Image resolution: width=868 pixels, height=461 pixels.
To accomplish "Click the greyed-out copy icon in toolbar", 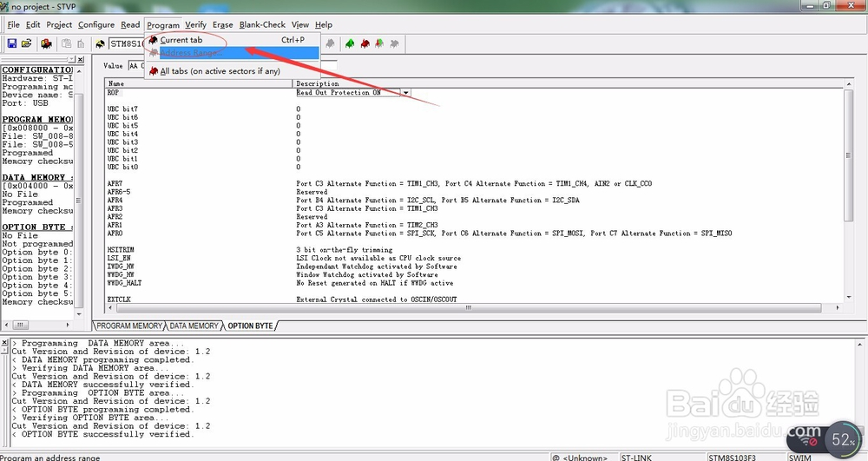I will [x=67, y=43].
